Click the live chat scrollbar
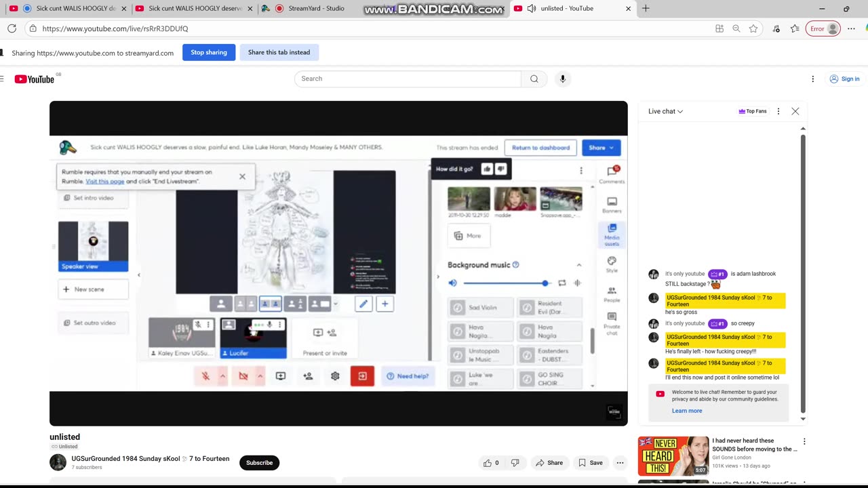This screenshot has width=868, height=488. [803, 273]
